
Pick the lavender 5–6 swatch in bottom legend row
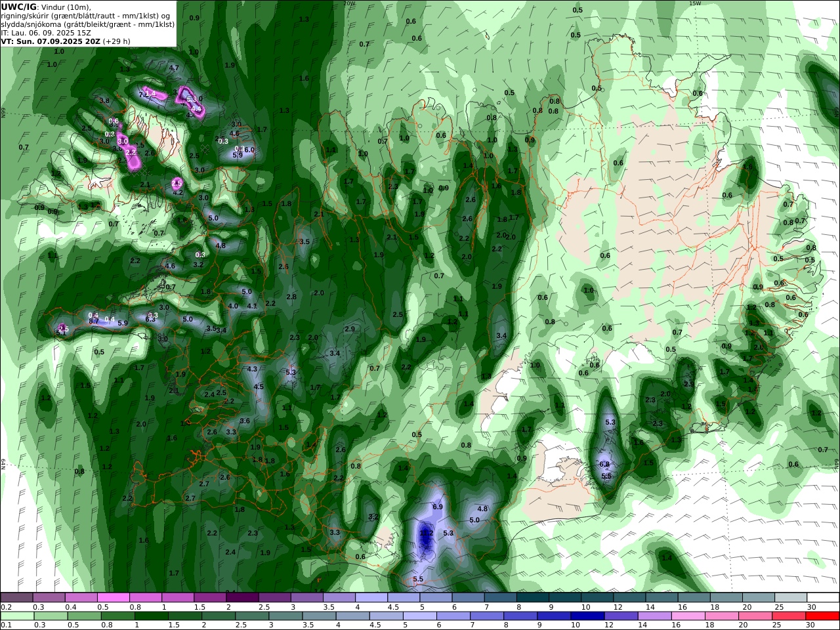(419, 616)
